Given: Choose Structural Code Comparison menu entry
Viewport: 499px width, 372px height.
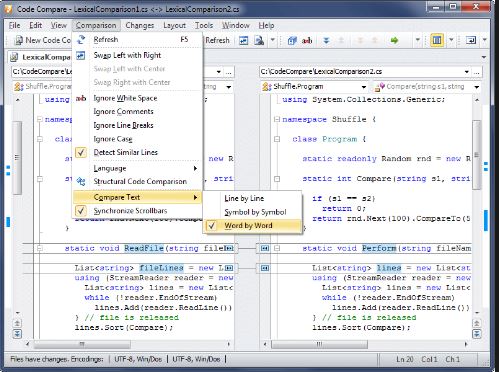Looking at the screenshot, I should 137,182.
